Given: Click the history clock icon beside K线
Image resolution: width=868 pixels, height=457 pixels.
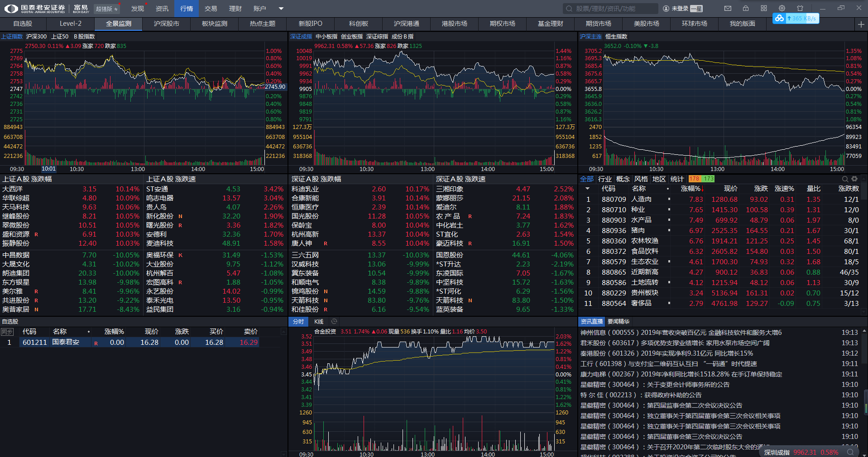Looking at the screenshot, I should (334, 321).
